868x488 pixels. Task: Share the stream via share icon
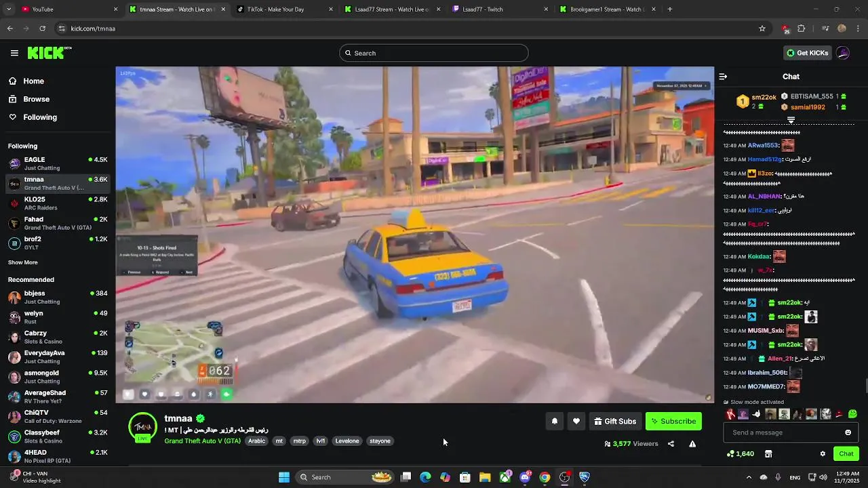(671, 444)
